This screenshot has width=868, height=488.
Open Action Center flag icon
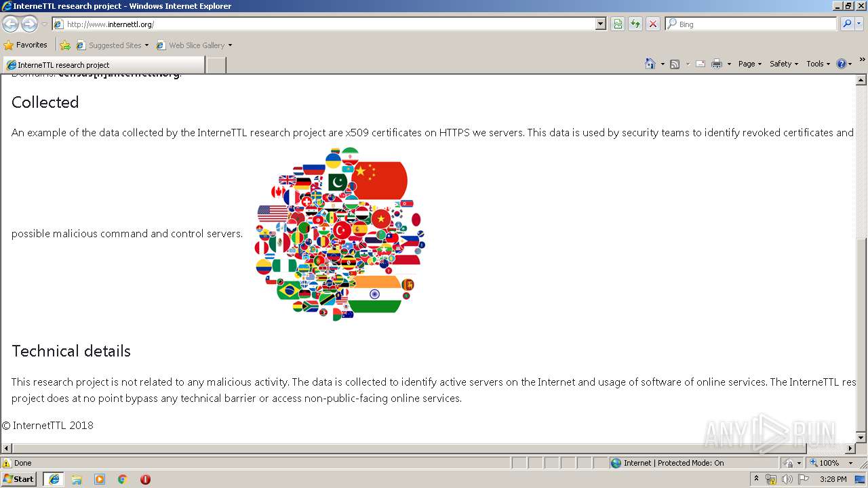pyautogui.click(x=803, y=479)
